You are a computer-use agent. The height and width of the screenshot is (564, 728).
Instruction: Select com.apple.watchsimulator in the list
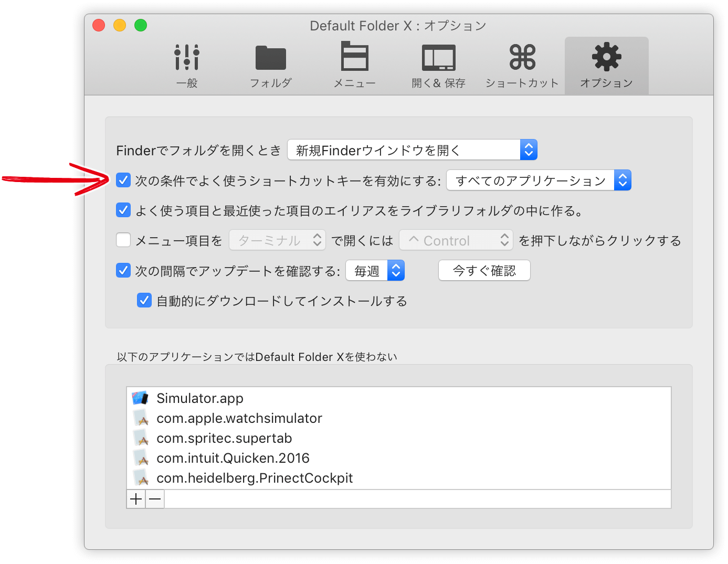click(399, 418)
